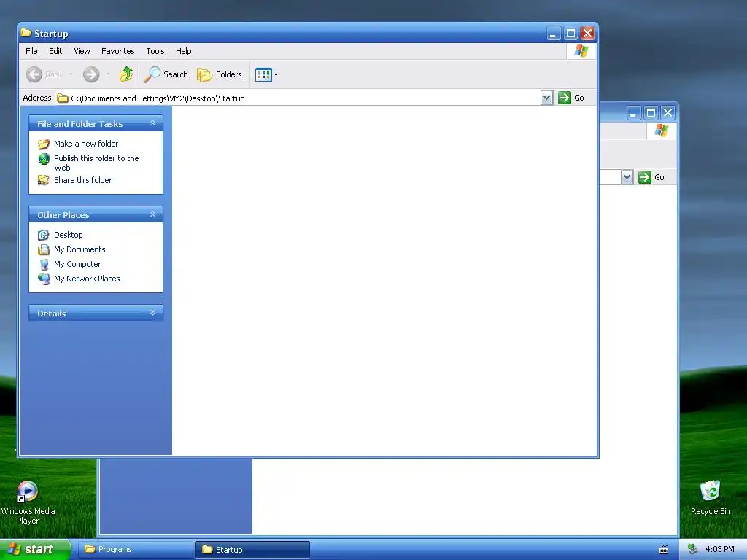747x560 pixels.
Task: Close the Startup window
Action: pyautogui.click(x=587, y=34)
